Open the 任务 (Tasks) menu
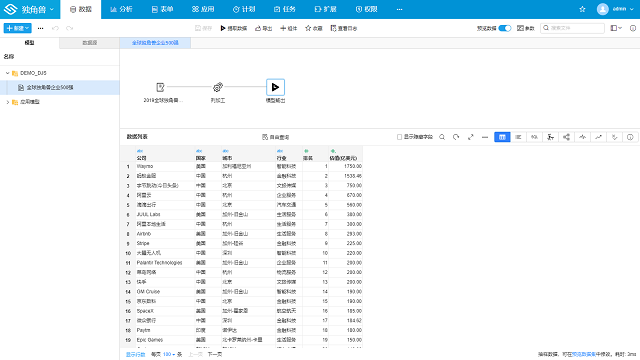The height and width of the screenshot is (360, 640). 284,9
